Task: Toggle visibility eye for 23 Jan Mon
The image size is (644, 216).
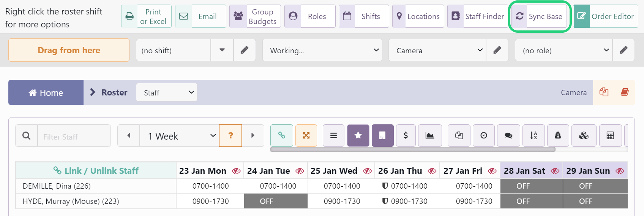Action: click(x=236, y=171)
